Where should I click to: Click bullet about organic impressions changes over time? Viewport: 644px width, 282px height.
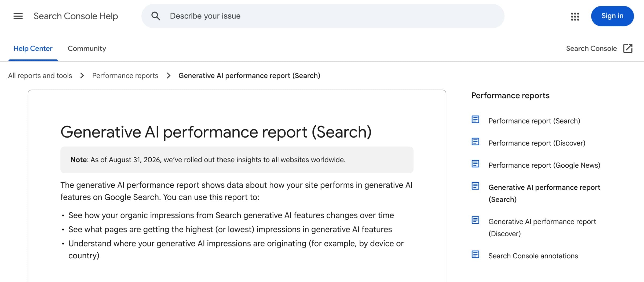point(231,215)
